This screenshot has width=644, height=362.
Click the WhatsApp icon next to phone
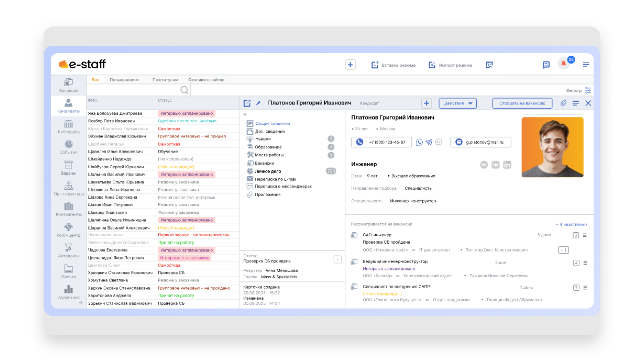(x=419, y=142)
